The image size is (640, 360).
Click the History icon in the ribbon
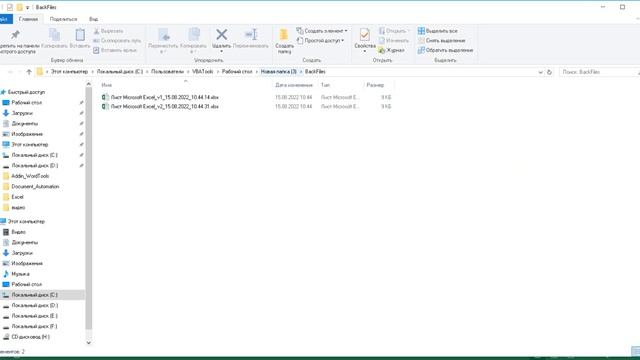(x=382, y=50)
